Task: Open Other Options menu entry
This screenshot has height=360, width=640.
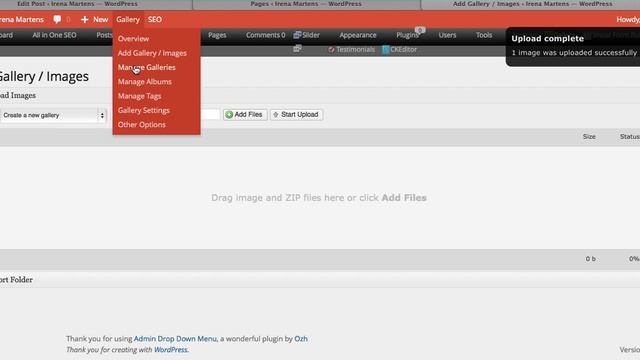Action: [142, 124]
